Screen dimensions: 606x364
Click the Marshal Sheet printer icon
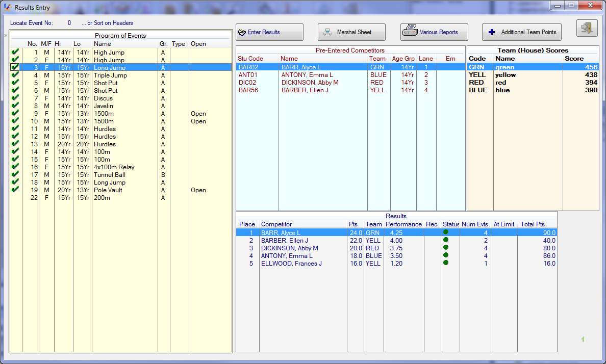(327, 32)
